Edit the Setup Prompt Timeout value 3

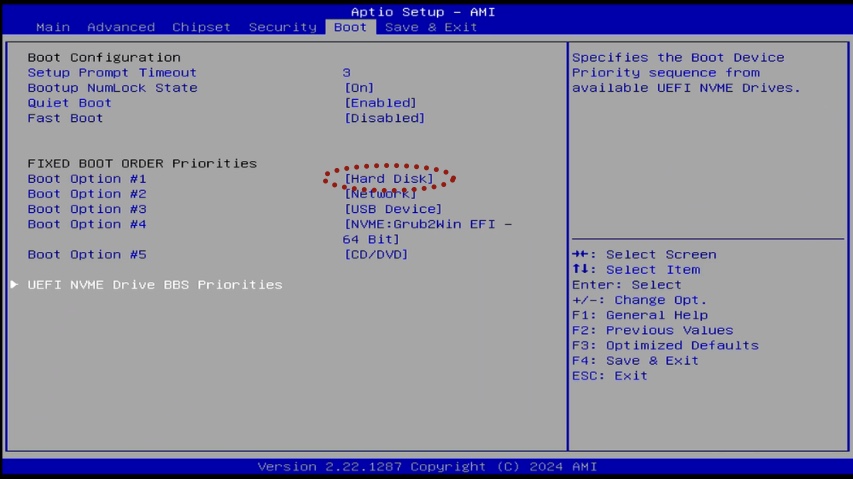click(347, 72)
